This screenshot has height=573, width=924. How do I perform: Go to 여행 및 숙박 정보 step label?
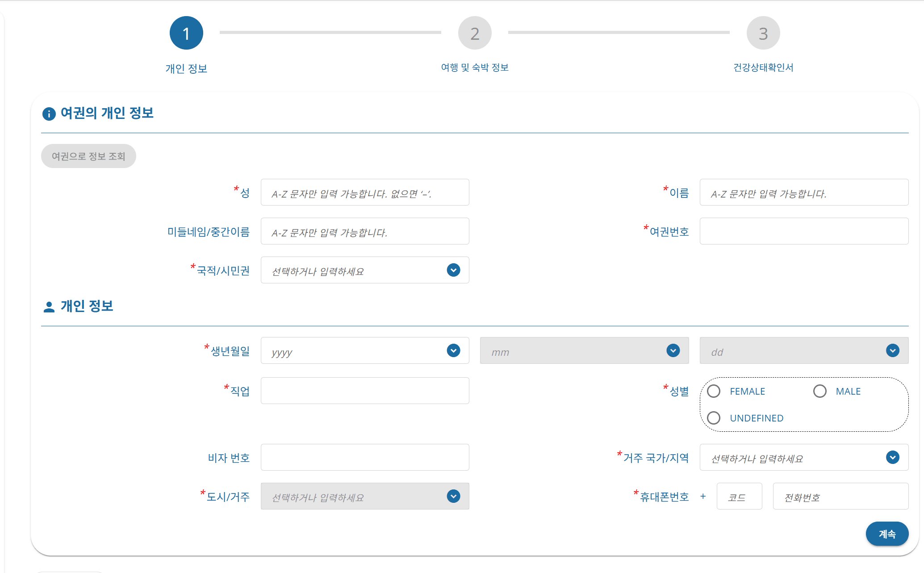475,67
